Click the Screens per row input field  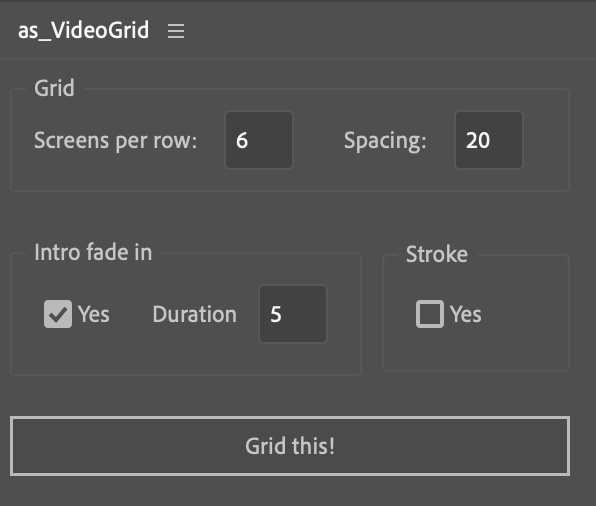259,140
